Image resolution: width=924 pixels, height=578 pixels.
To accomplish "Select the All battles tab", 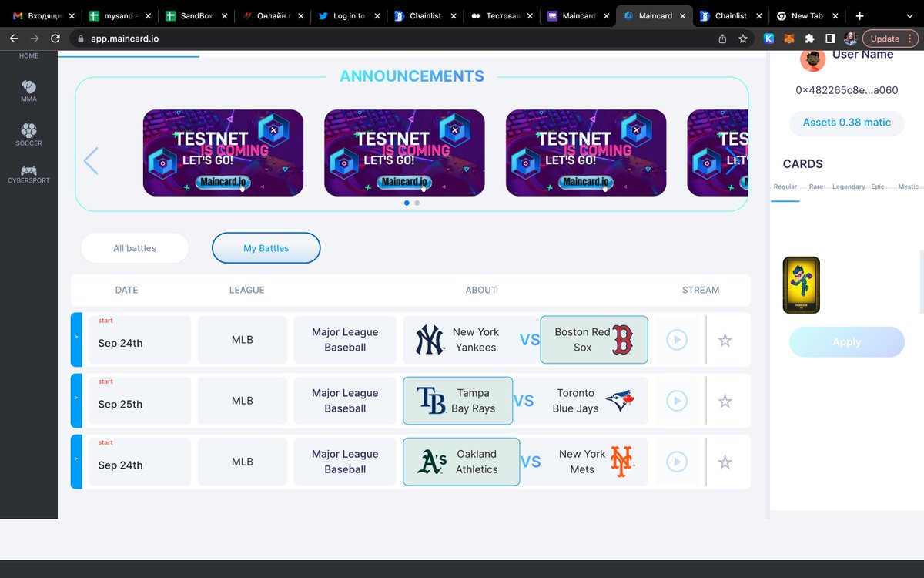I will [x=135, y=248].
